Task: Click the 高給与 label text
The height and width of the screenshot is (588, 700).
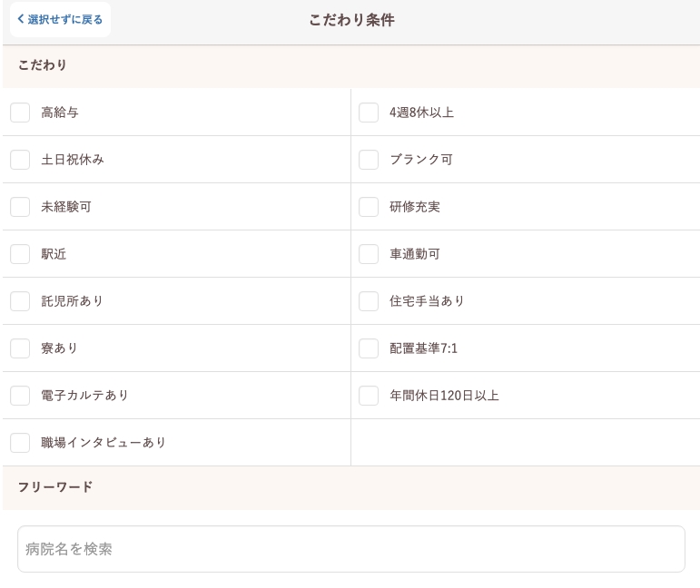Action: click(60, 113)
